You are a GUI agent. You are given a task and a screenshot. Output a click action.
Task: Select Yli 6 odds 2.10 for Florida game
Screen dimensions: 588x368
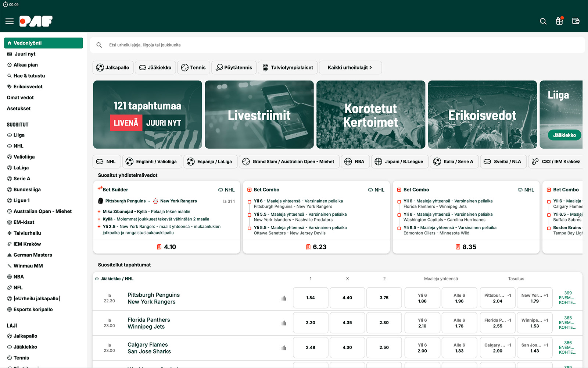[422, 323]
